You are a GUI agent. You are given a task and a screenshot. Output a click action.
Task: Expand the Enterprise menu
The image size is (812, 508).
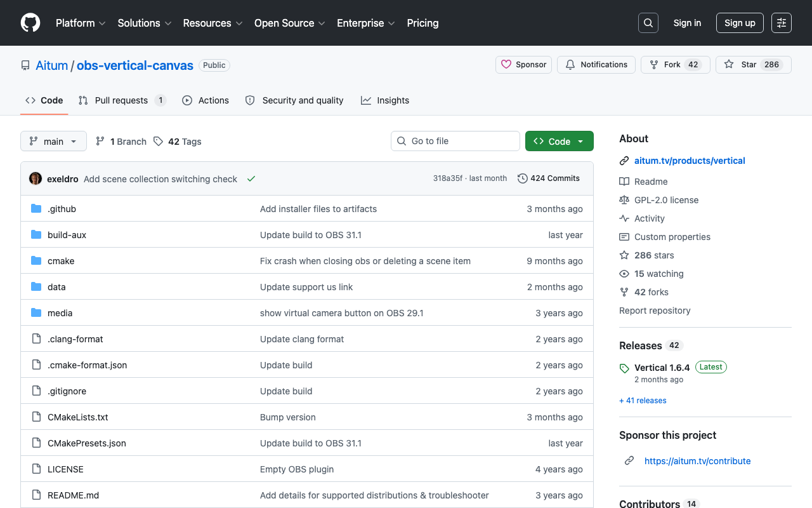[x=366, y=23]
